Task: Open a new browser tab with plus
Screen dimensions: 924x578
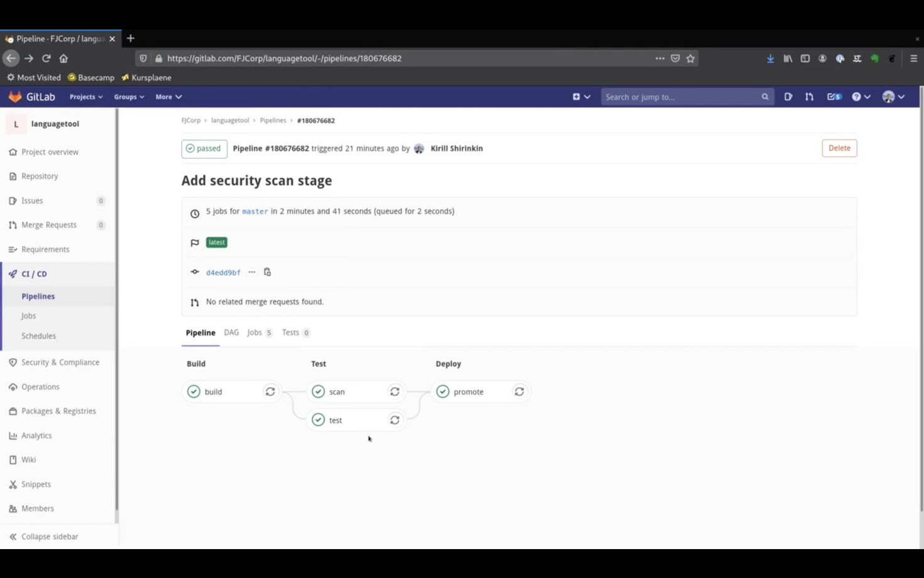Action: 131,38
